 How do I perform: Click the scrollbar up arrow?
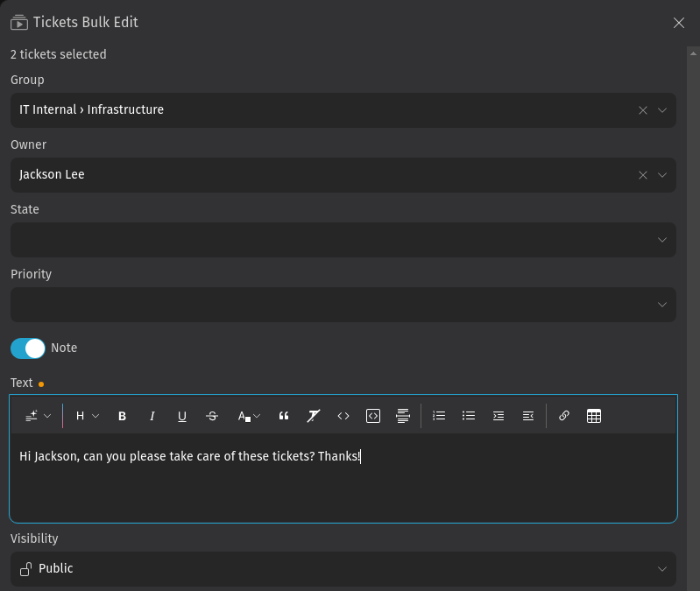tap(693, 53)
